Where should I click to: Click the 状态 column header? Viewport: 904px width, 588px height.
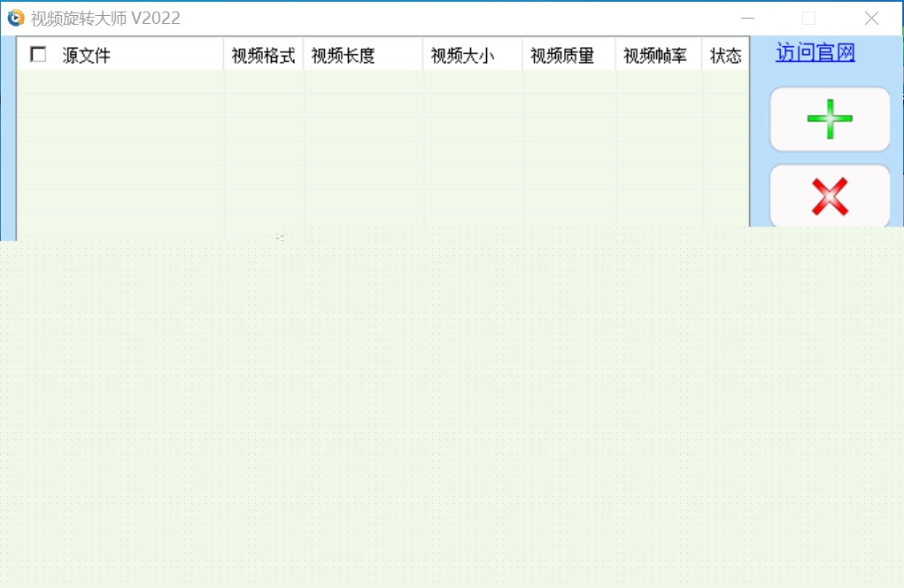(x=725, y=55)
